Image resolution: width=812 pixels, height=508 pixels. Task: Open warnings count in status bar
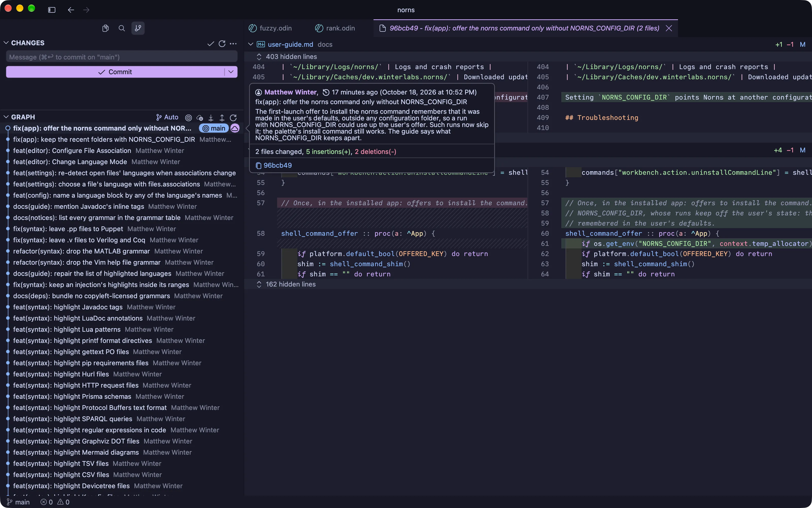click(x=63, y=502)
